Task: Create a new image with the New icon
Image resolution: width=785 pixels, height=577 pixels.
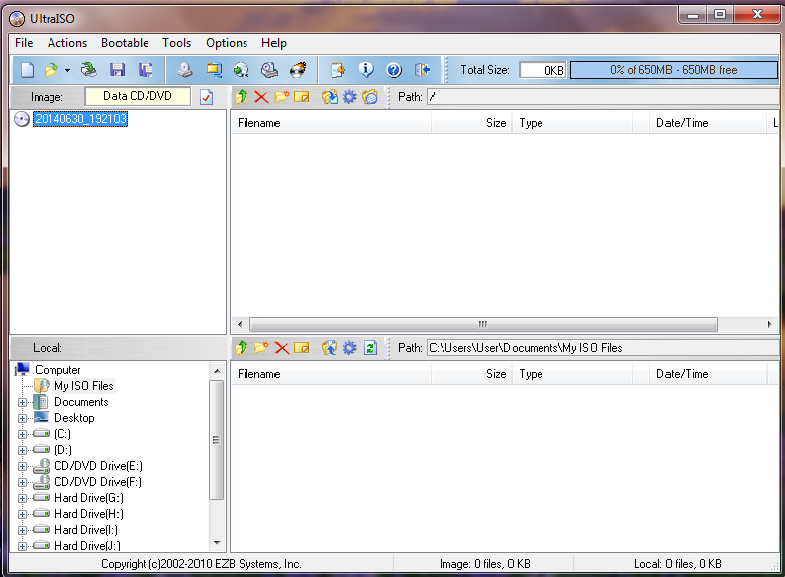Action: (x=27, y=70)
